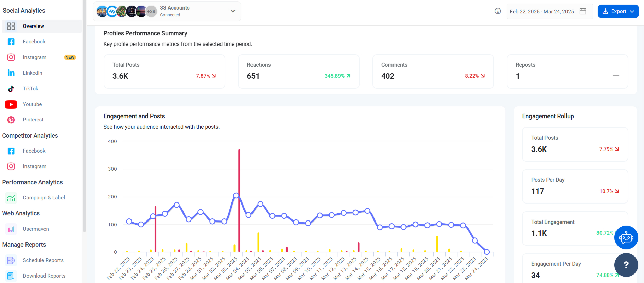The image size is (644, 283).
Task: Click the Total Posts card in Engagement Rollup
Action: click(x=575, y=144)
